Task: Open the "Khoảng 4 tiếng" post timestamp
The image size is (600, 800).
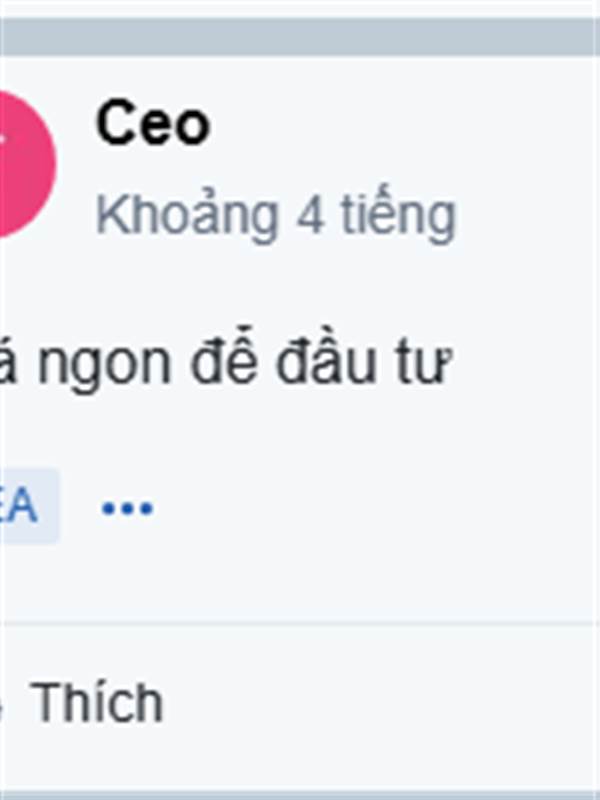Action: click(x=276, y=215)
